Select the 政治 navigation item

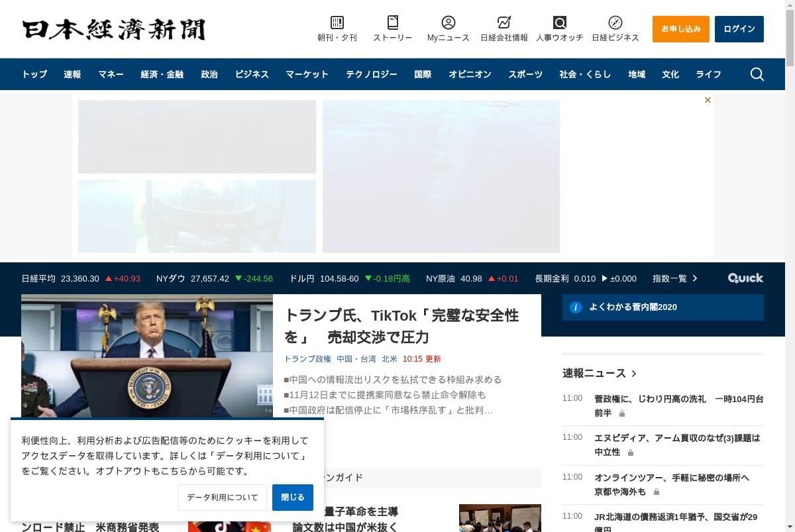(209, 74)
